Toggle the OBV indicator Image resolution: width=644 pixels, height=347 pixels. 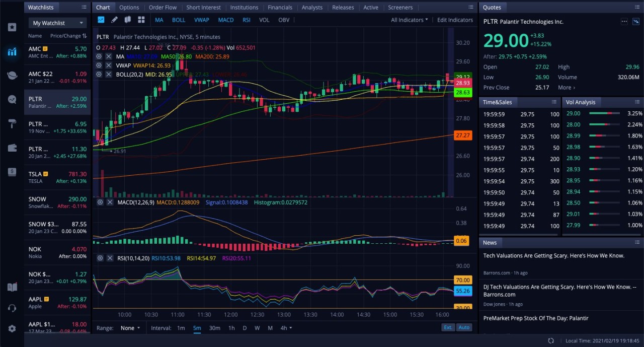point(284,20)
